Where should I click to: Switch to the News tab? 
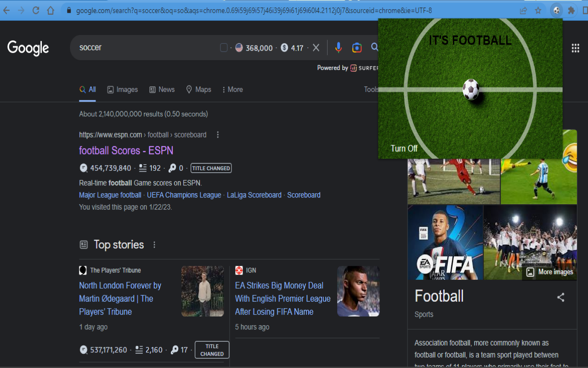click(x=162, y=90)
